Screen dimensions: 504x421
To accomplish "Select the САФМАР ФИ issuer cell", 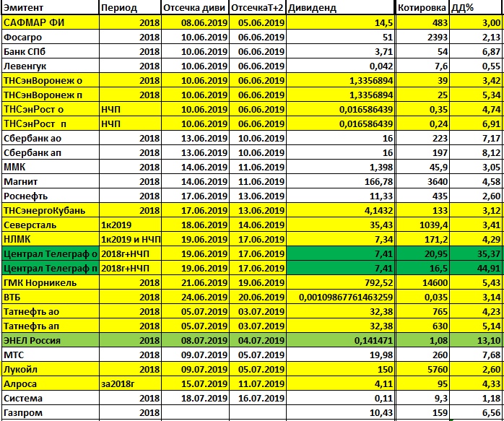I will tap(51, 22).
